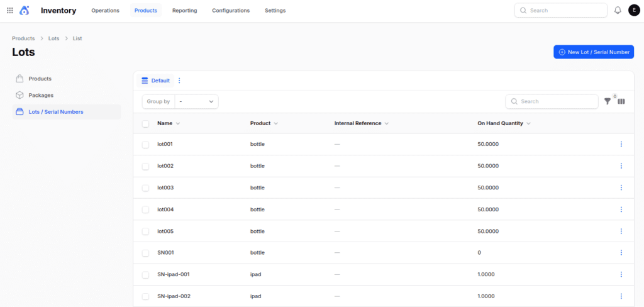644x307 pixels.
Task: Click the ipad product cell for SN-ipad-001
Action: click(255, 274)
